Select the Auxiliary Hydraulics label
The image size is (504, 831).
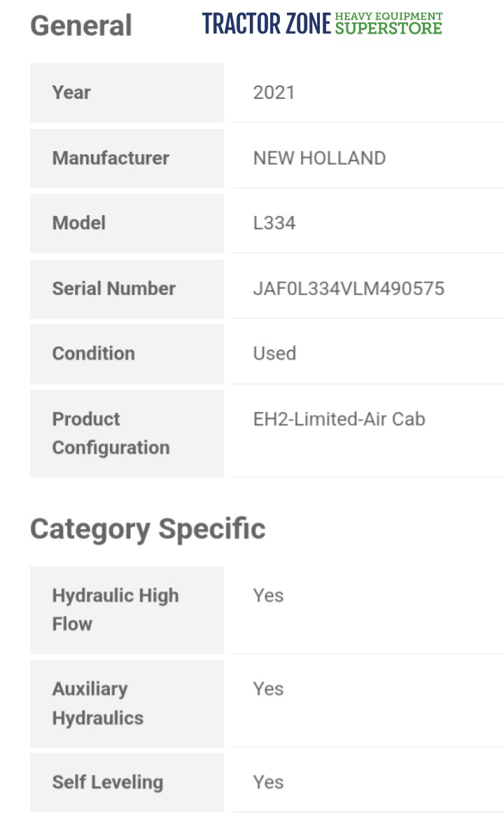click(x=98, y=703)
